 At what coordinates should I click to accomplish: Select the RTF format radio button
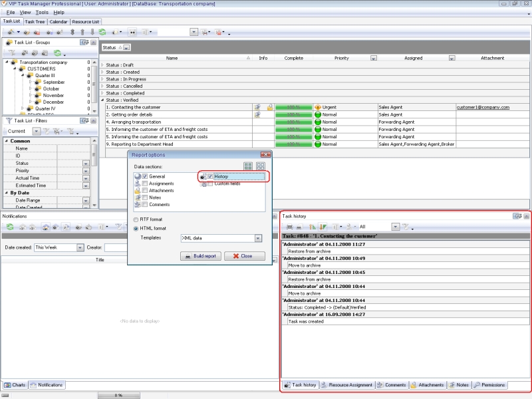[x=136, y=219]
